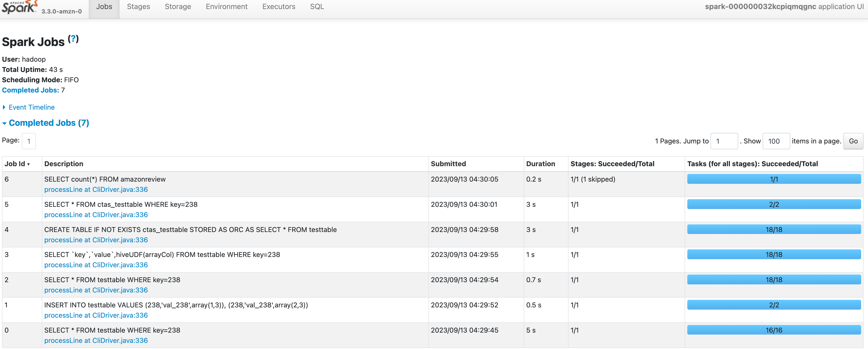The image size is (868, 349).
Task: Open the SQL tab
Action: pyautogui.click(x=317, y=7)
